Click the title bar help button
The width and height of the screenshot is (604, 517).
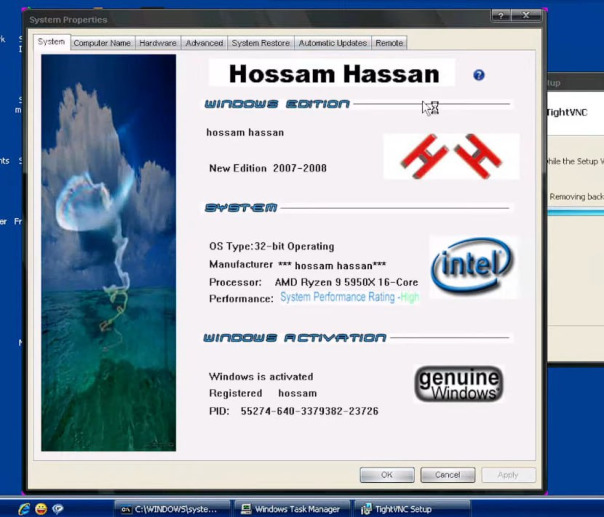point(501,16)
